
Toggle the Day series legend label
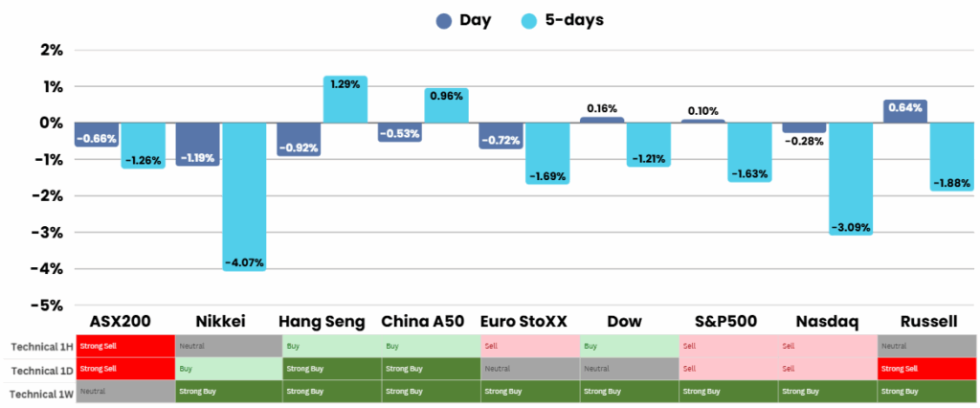[x=475, y=20]
